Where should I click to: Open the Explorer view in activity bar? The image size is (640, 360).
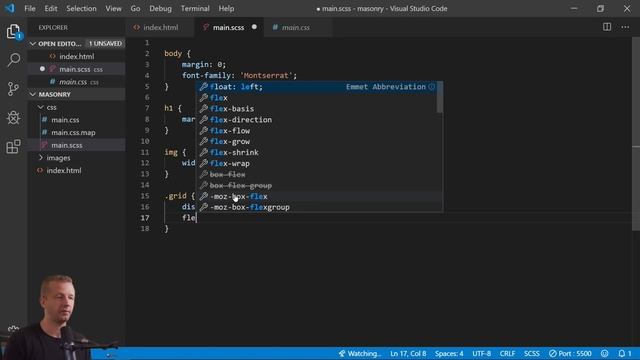click(13, 31)
